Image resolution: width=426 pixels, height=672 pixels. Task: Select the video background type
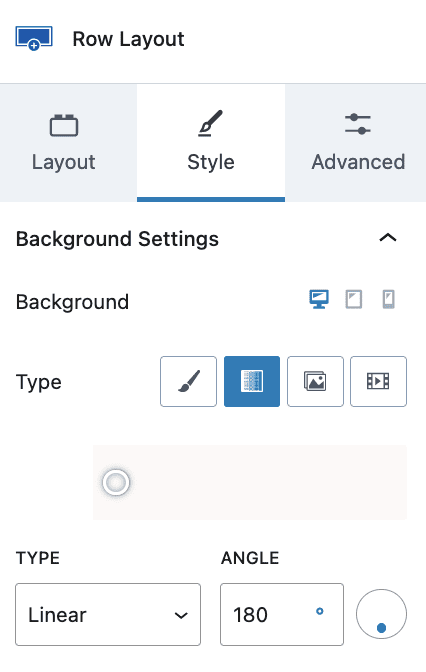point(378,381)
